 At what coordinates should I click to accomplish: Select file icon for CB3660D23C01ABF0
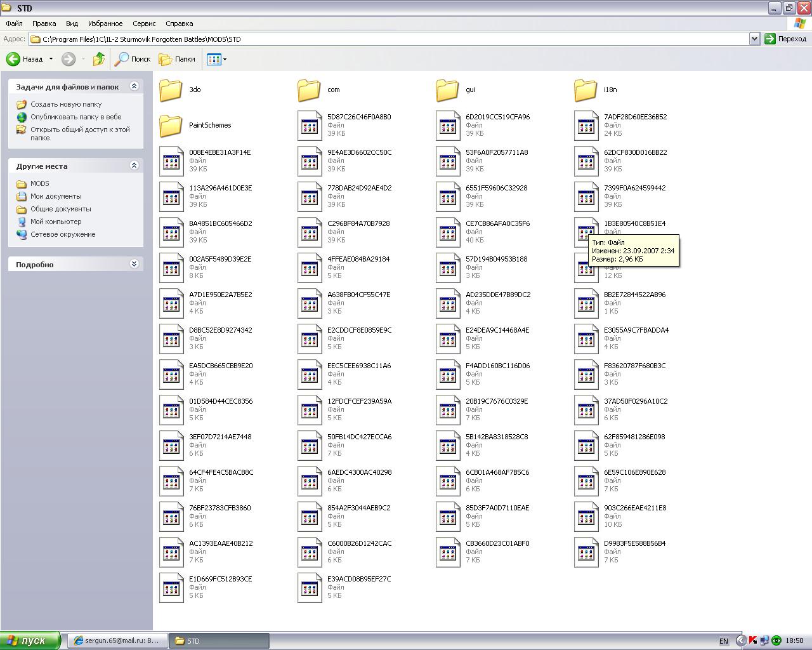pos(448,552)
